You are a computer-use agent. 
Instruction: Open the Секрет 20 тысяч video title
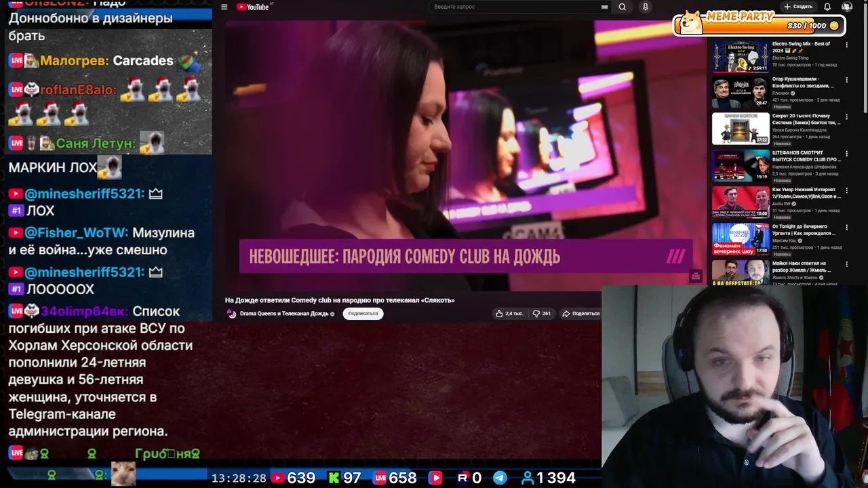tap(806, 119)
